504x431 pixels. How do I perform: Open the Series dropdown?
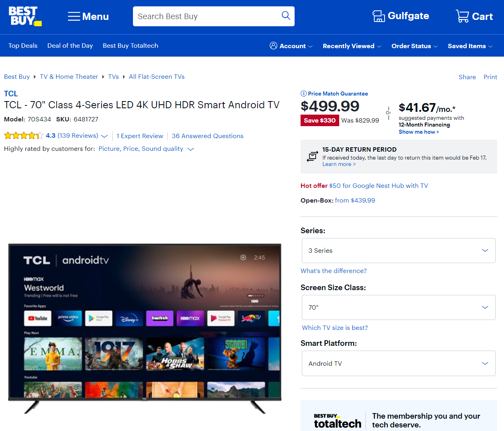point(399,251)
